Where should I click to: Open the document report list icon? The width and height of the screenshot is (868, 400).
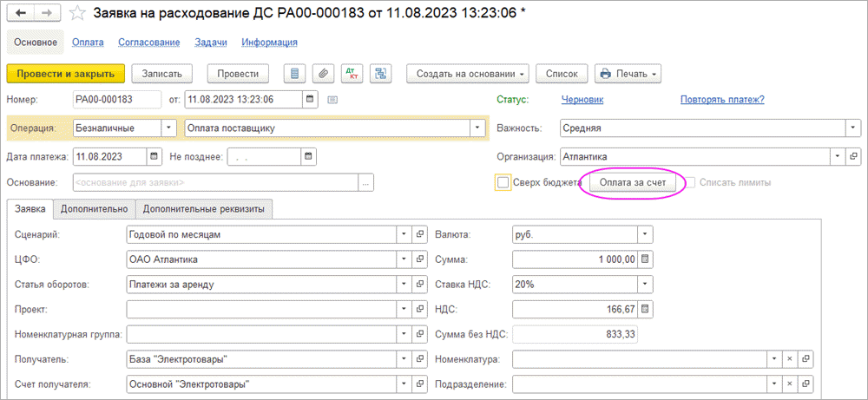[295, 74]
